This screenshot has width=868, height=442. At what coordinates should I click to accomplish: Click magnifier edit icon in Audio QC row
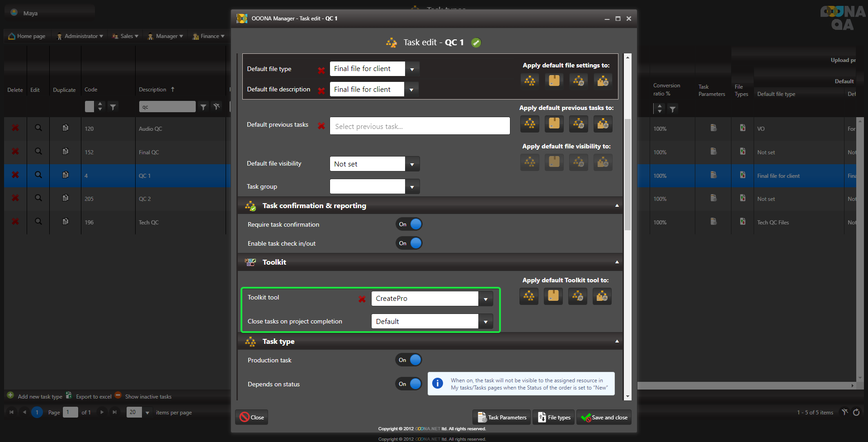click(38, 128)
